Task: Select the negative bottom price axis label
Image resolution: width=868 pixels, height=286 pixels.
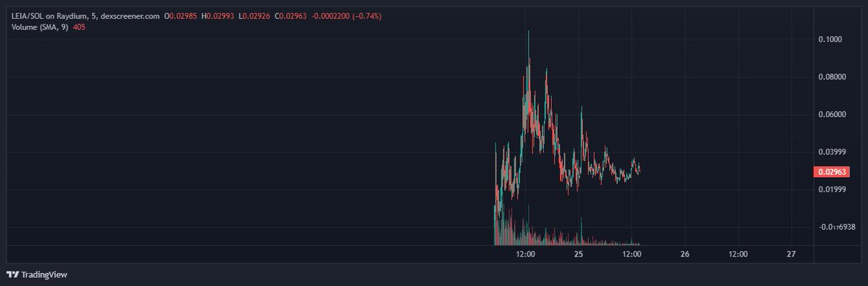Action: [837, 227]
